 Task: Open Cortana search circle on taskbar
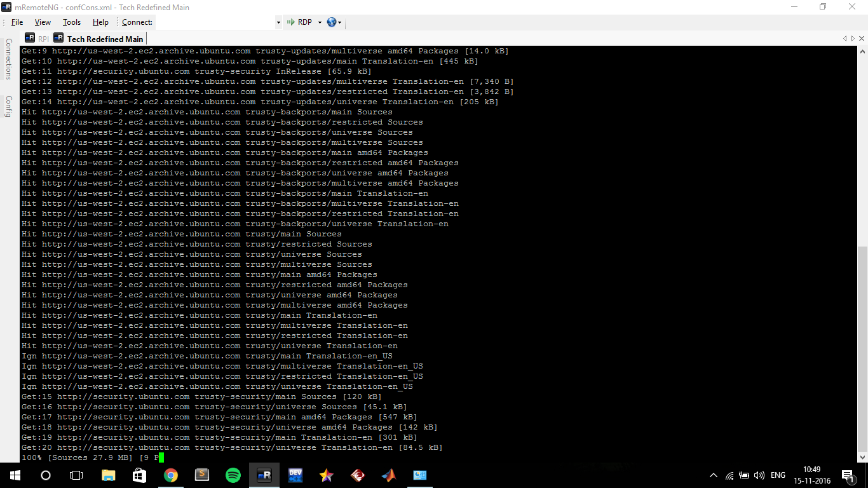pos(46,475)
